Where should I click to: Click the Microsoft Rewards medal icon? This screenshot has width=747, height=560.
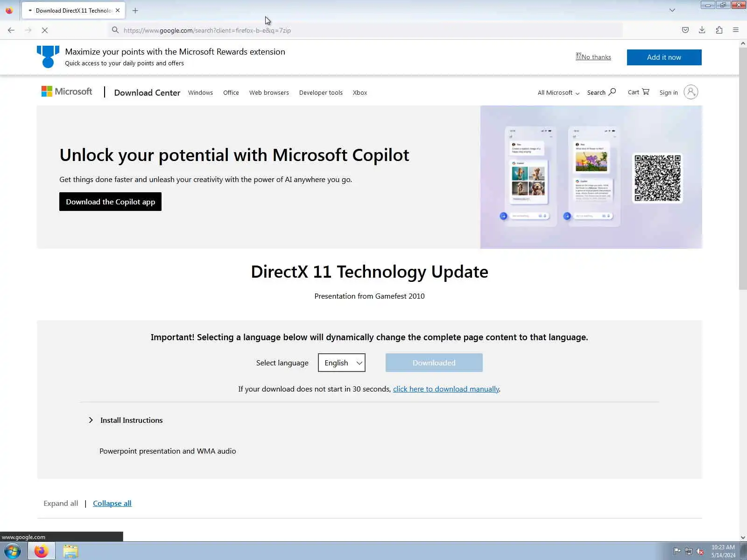click(x=48, y=57)
